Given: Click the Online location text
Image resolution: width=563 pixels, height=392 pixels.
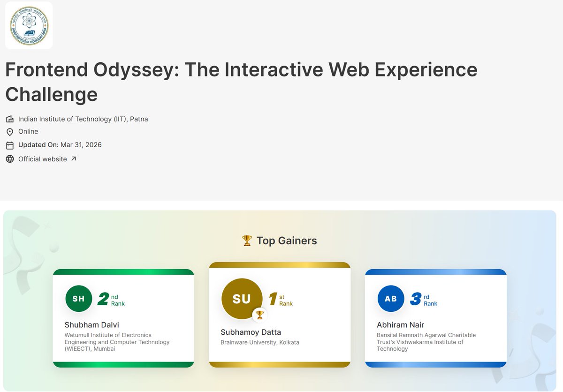Looking at the screenshot, I should point(28,132).
